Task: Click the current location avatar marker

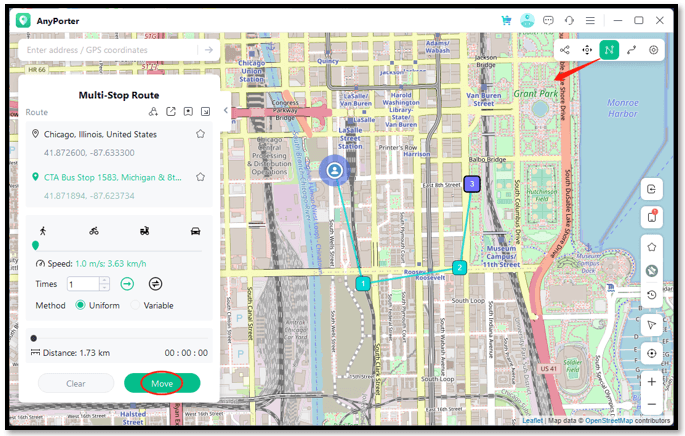Action: [335, 170]
